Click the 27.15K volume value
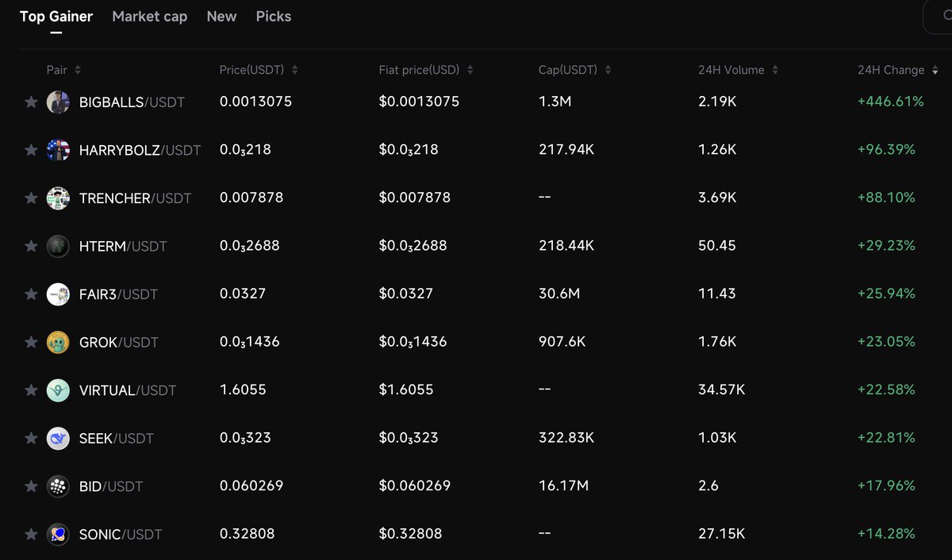This screenshot has height=560, width=952. pos(721,534)
